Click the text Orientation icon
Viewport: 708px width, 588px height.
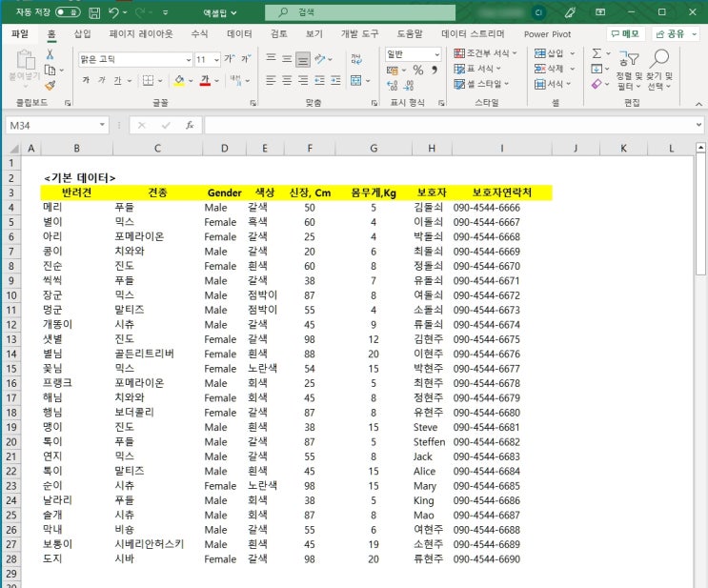320,59
